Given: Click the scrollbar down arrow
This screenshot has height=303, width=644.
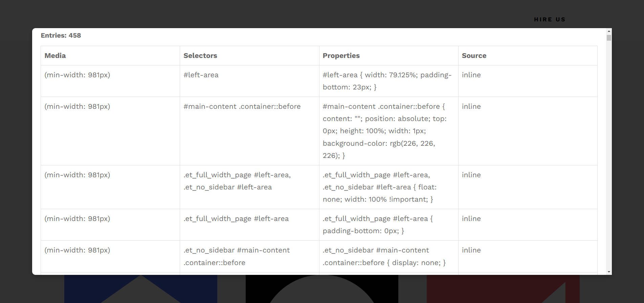Looking at the screenshot, I should pyautogui.click(x=608, y=271).
